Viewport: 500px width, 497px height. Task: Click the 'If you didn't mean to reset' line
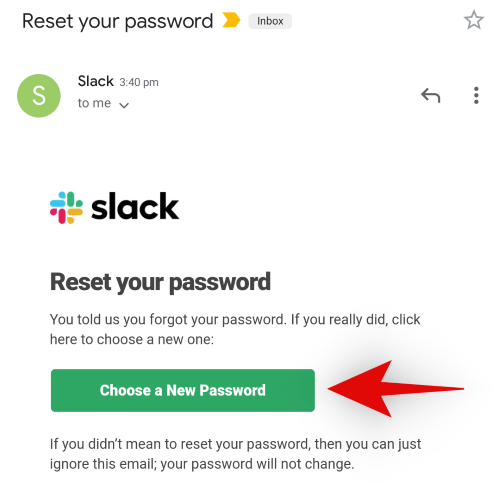click(236, 444)
